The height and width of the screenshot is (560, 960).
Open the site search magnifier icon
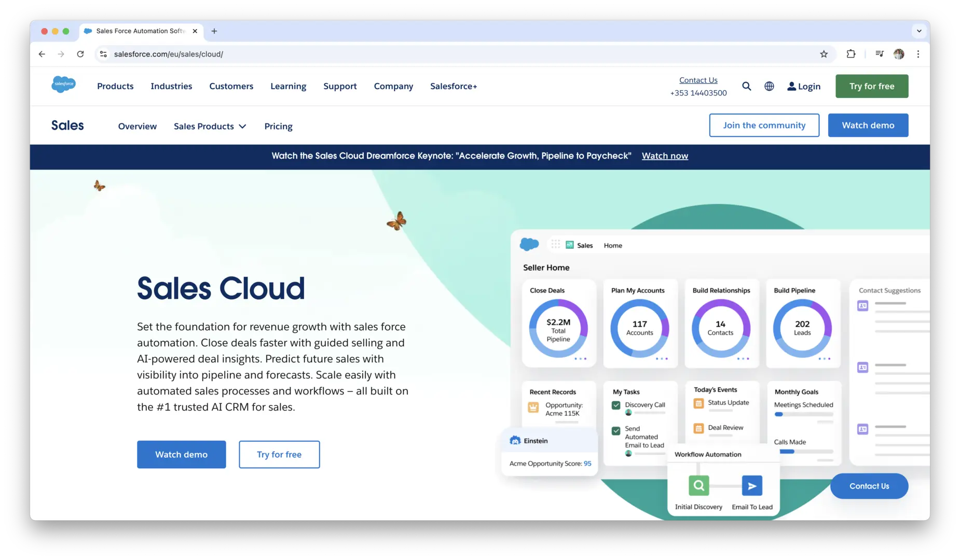(x=746, y=86)
